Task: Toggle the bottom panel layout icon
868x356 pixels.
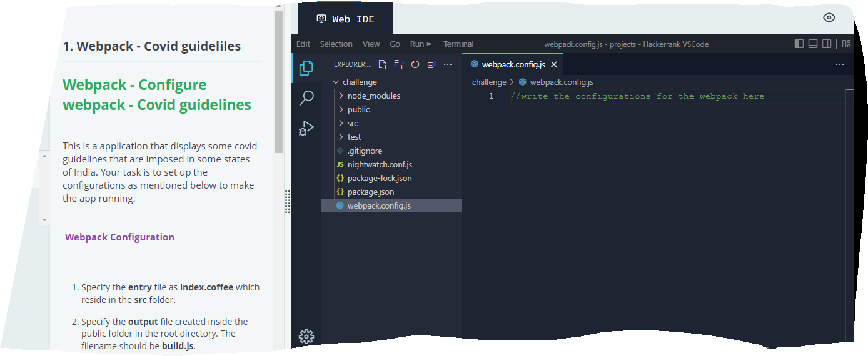Action: [813, 44]
